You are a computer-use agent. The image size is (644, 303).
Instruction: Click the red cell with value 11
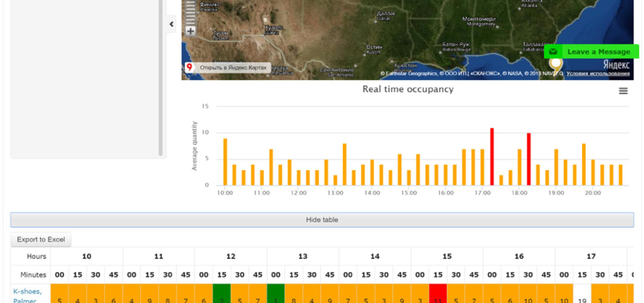[x=438, y=293]
